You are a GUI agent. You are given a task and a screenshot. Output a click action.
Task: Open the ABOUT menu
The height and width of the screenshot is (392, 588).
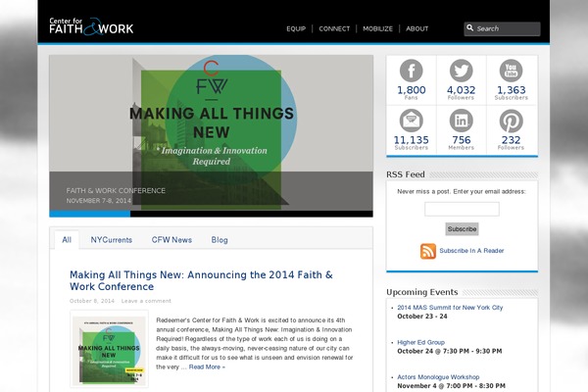[x=417, y=28]
